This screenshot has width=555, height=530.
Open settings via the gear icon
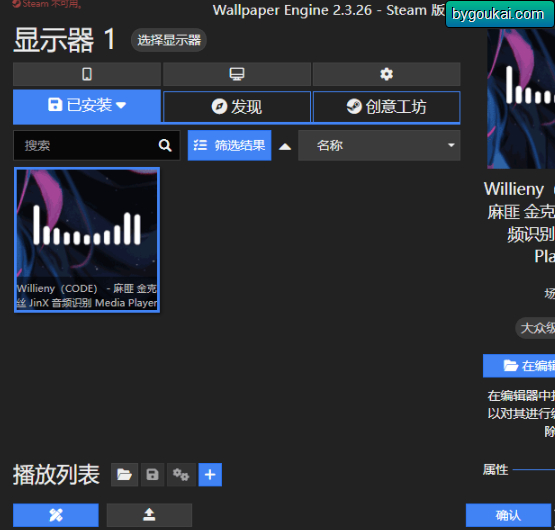(387, 74)
